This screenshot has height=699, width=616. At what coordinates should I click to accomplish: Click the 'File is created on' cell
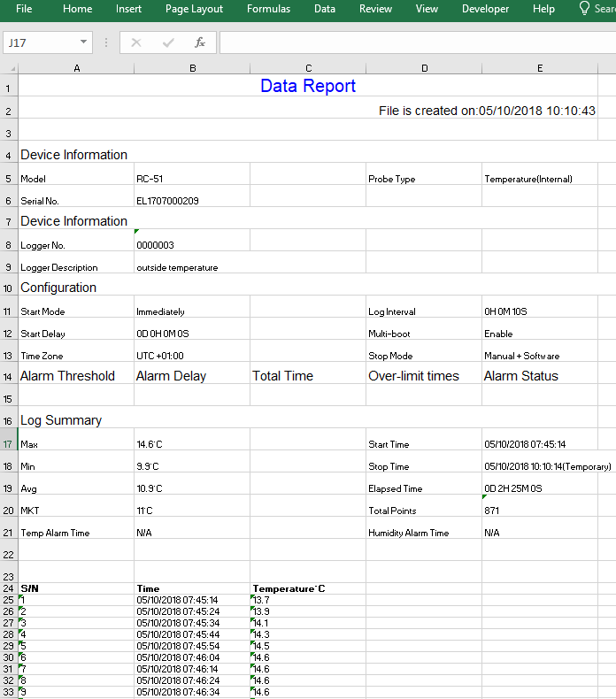308,108
